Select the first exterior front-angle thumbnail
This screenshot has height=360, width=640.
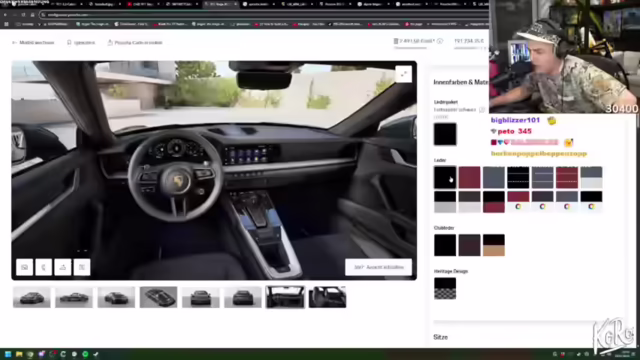(31, 297)
